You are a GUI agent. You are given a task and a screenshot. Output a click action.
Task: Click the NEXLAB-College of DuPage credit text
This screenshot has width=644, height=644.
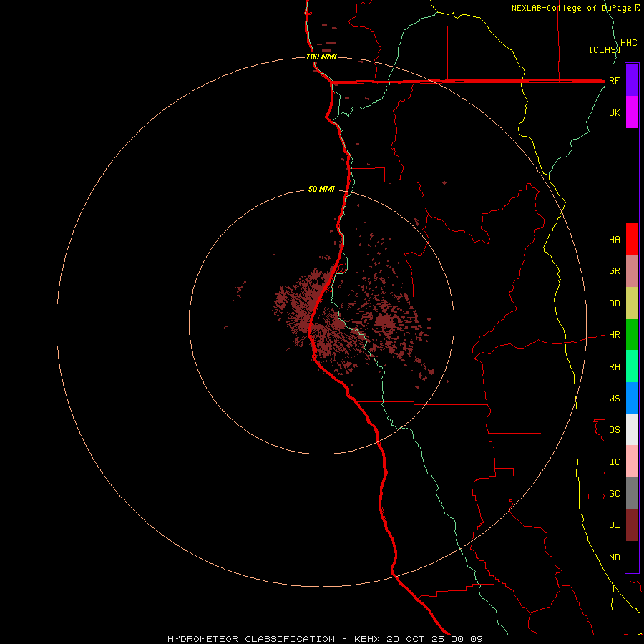tap(571, 8)
